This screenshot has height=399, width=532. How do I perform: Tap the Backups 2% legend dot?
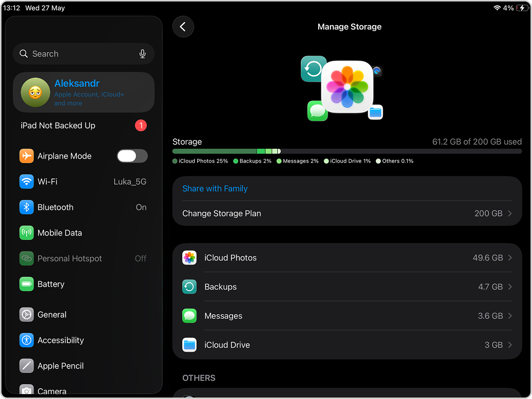(235, 161)
